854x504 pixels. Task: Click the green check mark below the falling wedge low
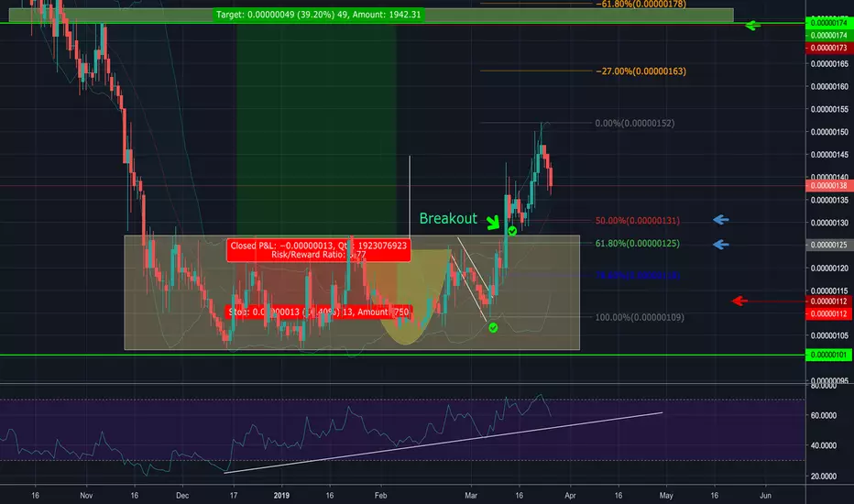(x=493, y=327)
